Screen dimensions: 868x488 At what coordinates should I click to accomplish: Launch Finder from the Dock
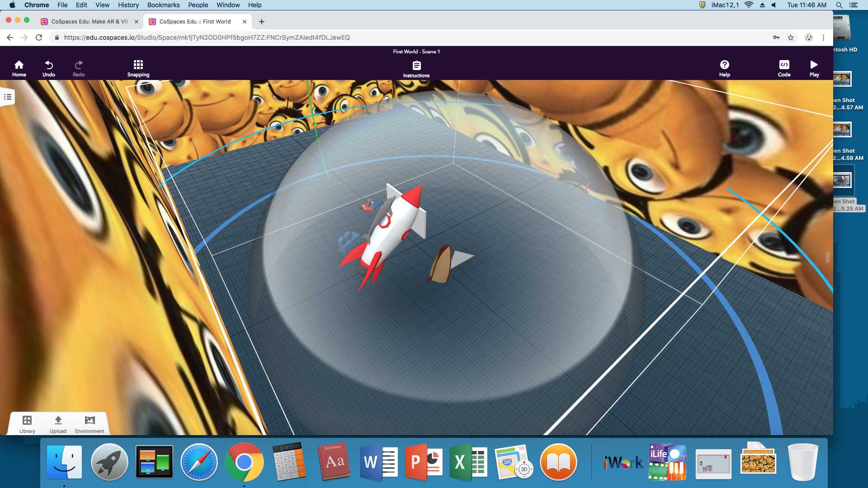coord(65,462)
